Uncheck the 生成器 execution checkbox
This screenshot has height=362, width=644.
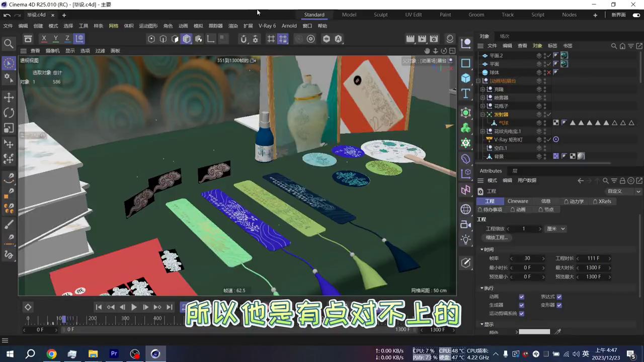pos(521,305)
